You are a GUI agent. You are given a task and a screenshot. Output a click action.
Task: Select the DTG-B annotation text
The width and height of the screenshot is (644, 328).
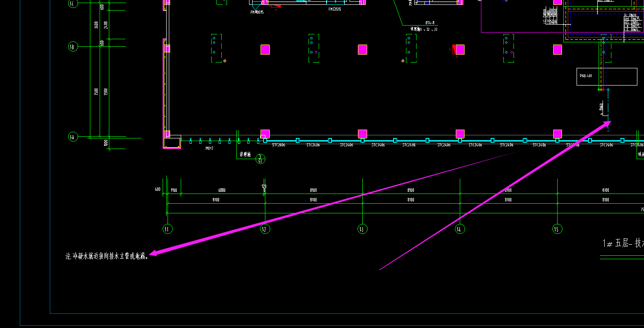tap(430, 22)
